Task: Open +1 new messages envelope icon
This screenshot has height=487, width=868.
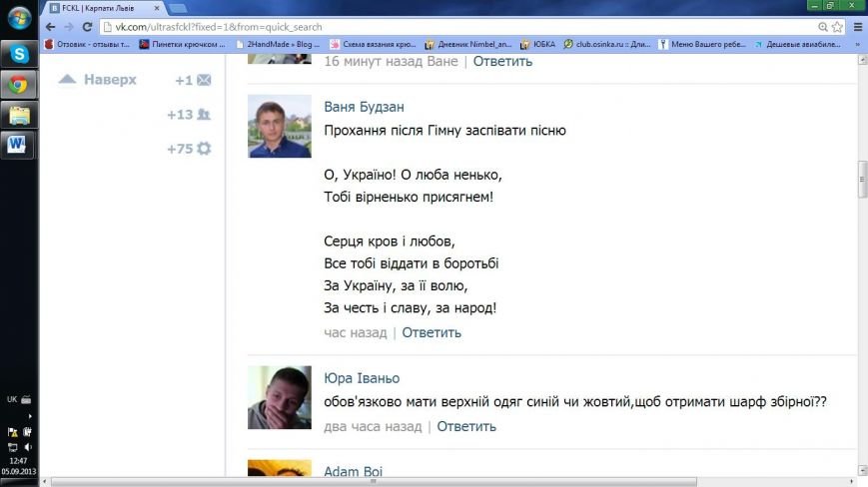Action: (x=205, y=80)
